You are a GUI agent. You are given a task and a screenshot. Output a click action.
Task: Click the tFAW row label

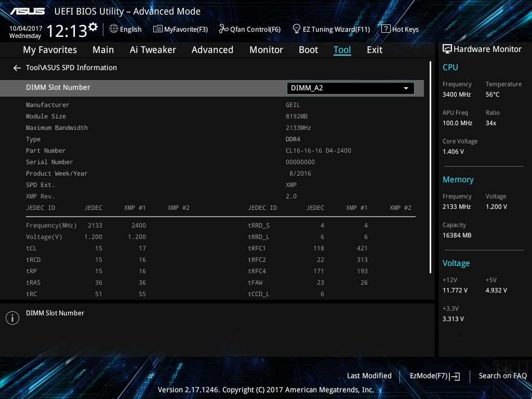[x=255, y=283]
